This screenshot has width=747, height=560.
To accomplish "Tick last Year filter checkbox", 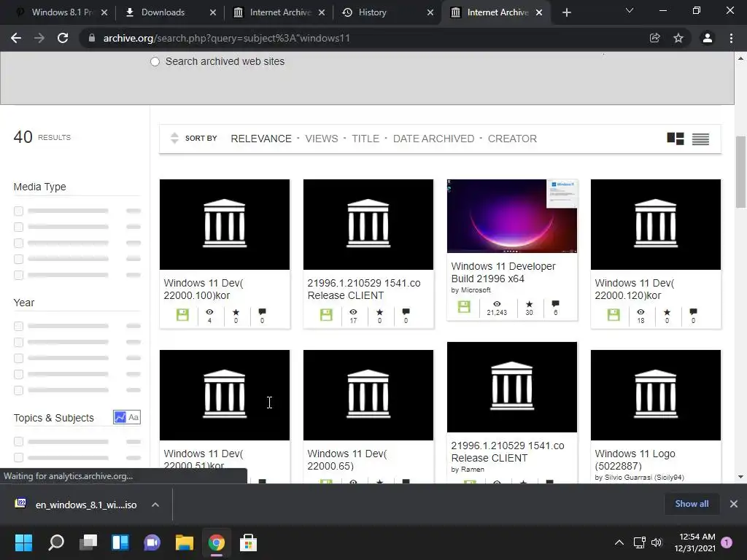I will tap(18, 391).
